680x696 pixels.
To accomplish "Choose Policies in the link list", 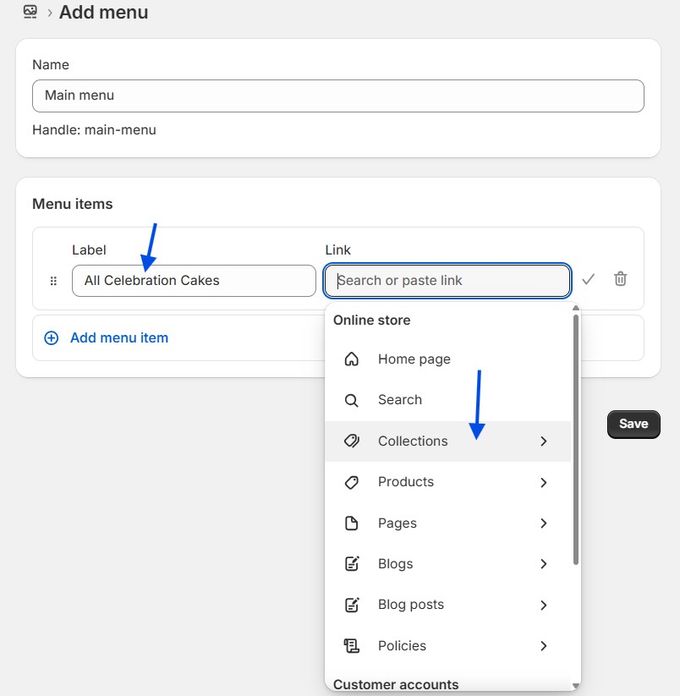I will pos(448,645).
